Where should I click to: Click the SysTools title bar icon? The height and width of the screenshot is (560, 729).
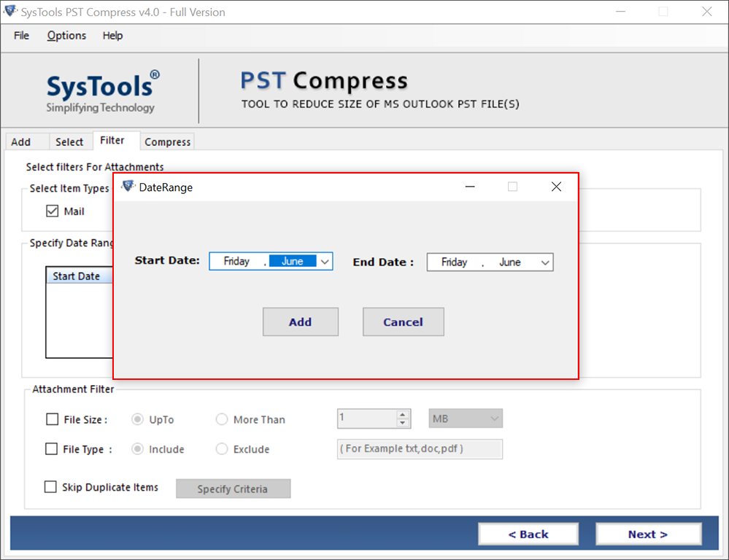point(10,11)
